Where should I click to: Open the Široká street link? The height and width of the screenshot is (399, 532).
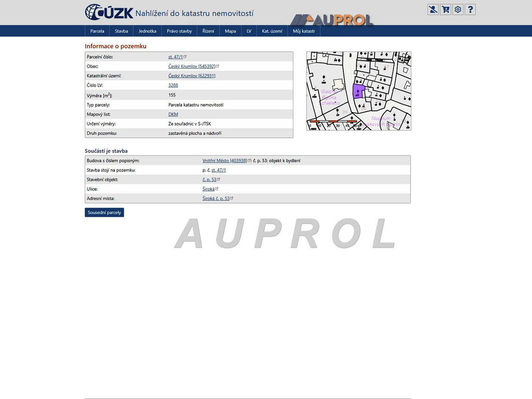(208, 189)
